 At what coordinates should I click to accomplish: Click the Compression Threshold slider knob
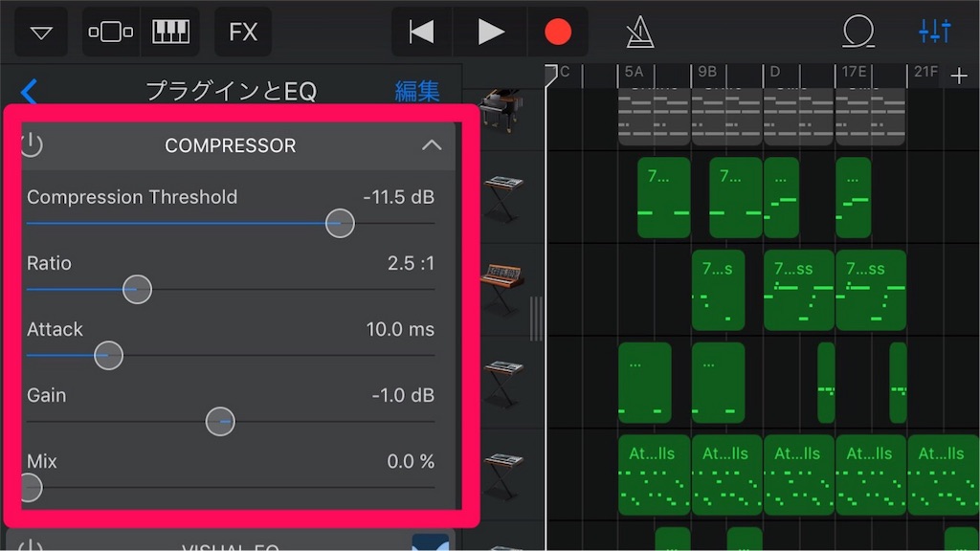tap(340, 223)
